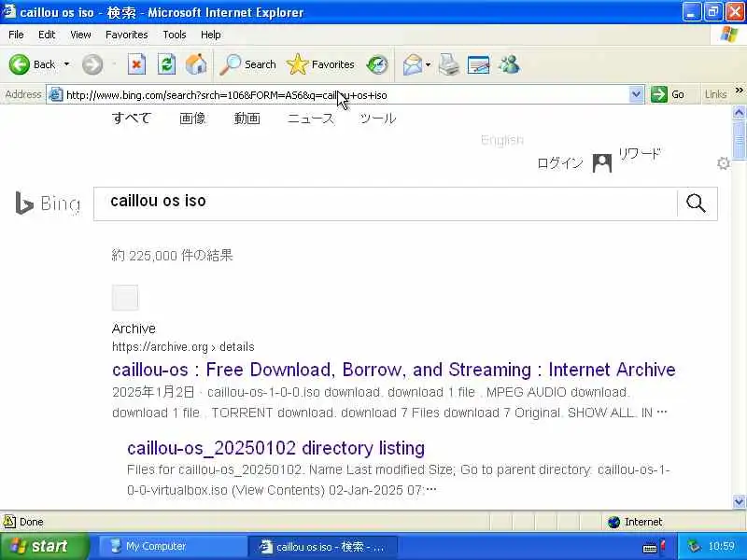
Task: Open the address bar URL dropdown
Action: pyautogui.click(x=636, y=94)
